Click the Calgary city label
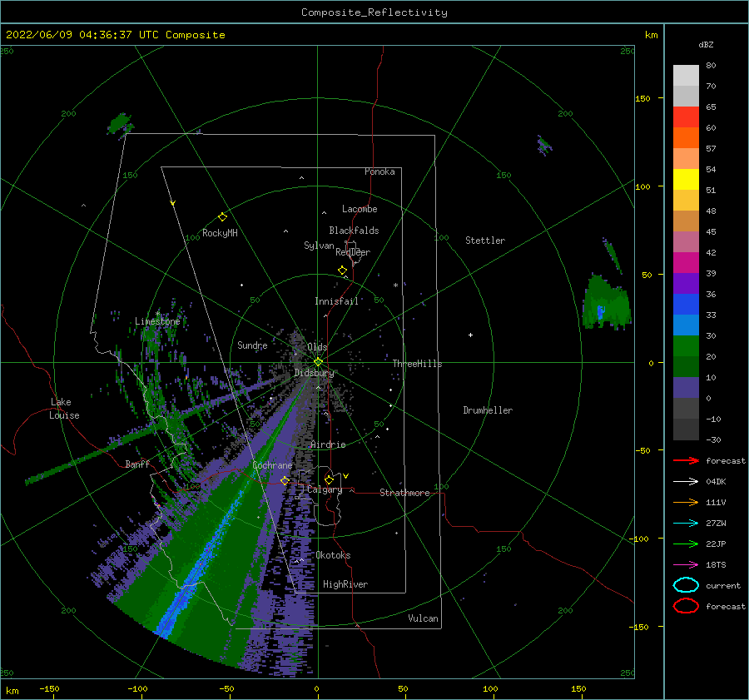The width and height of the screenshot is (749, 700). [325, 489]
